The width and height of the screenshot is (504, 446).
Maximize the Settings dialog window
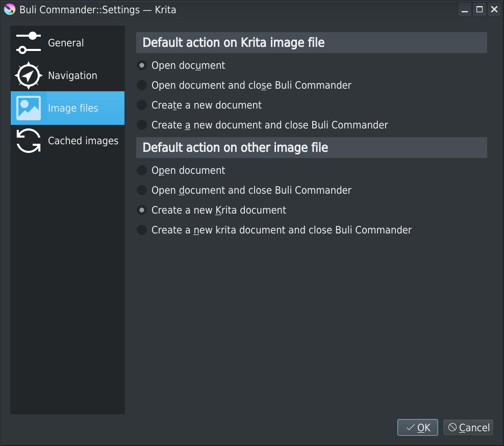pyautogui.click(x=479, y=9)
